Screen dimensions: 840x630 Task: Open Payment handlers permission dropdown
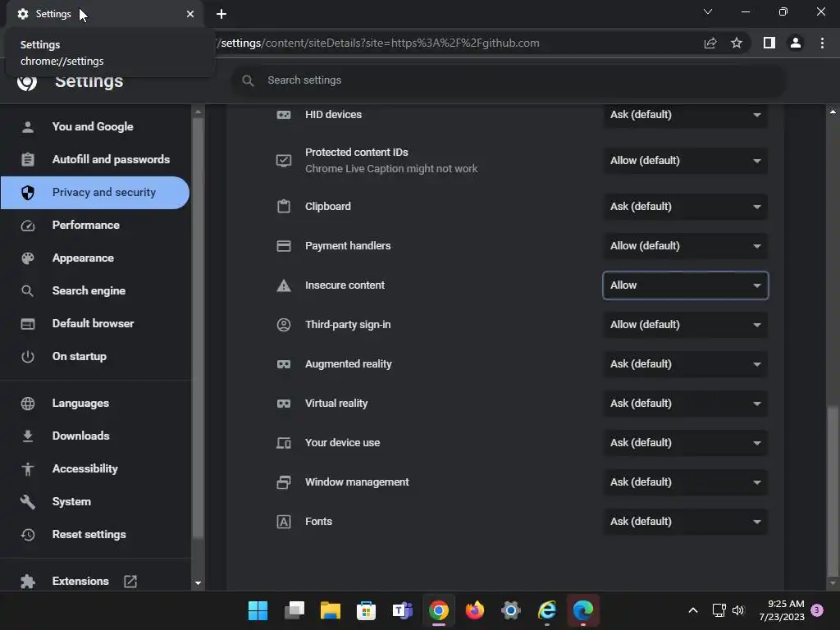tap(685, 246)
